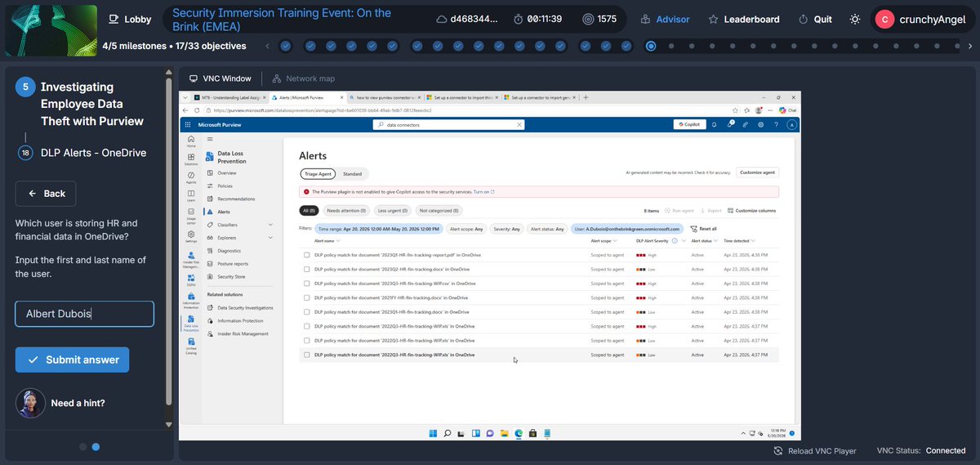Viewport: 980px width, 465px height.
Task: Expand the Explorers navigation item
Action: (x=241, y=238)
